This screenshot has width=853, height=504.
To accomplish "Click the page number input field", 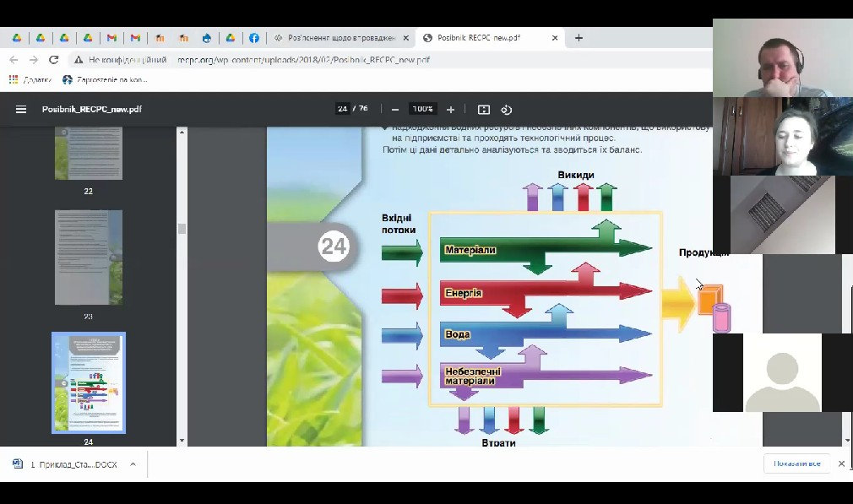I will point(342,109).
